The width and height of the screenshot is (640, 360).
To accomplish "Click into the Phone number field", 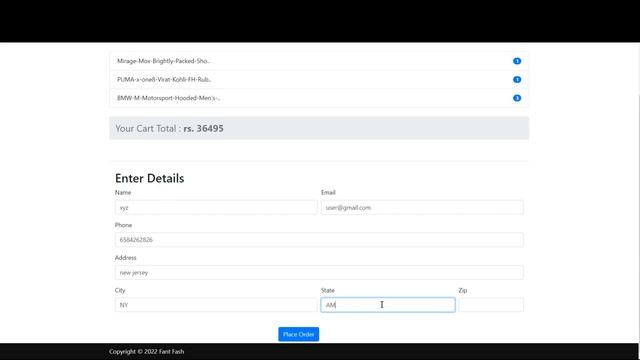I will pyautogui.click(x=319, y=240).
